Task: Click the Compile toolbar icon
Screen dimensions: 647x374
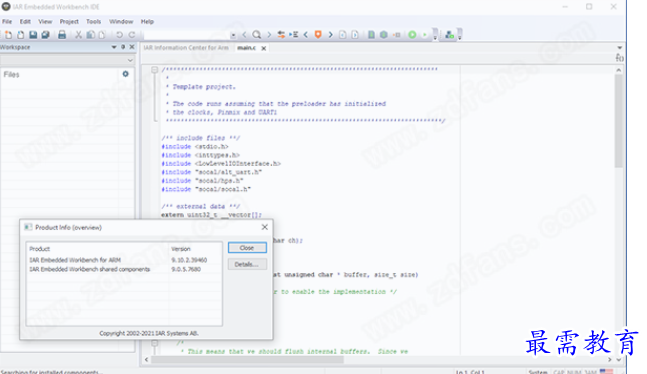Action: pos(371,35)
